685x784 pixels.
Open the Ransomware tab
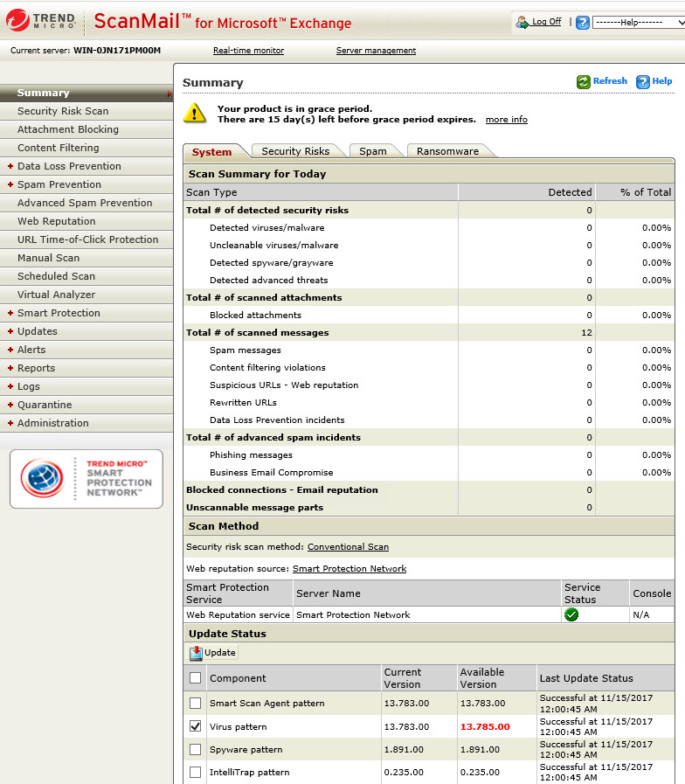tap(447, 151)
